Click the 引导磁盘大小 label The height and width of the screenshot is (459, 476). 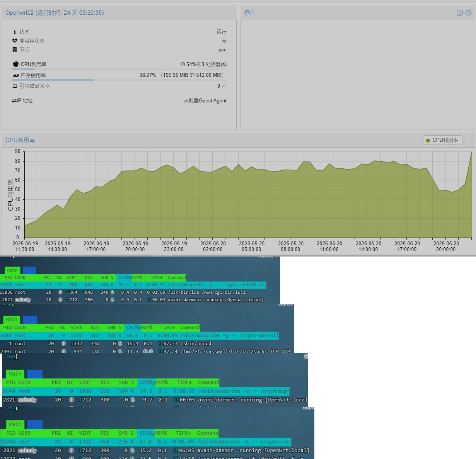point(34,86)
